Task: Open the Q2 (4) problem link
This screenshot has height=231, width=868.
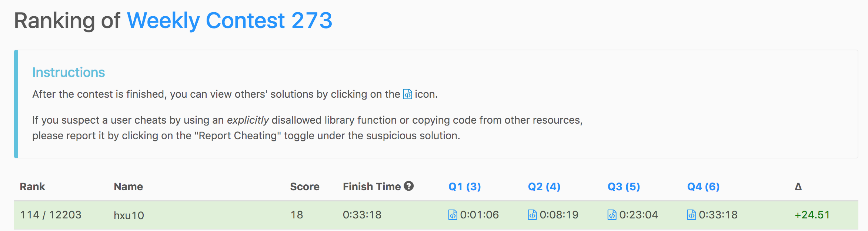Action: pyautogui.click(x=544, y=187)
